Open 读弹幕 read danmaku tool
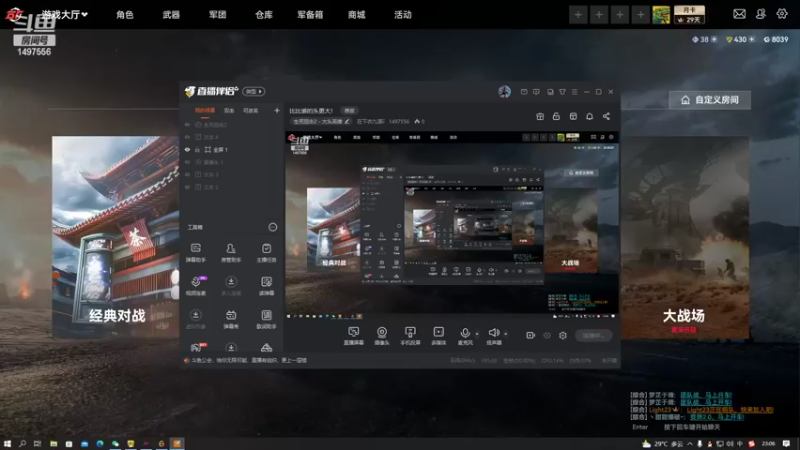The width and height of the screenshot is (800, 450). click(x=266, y=286)
